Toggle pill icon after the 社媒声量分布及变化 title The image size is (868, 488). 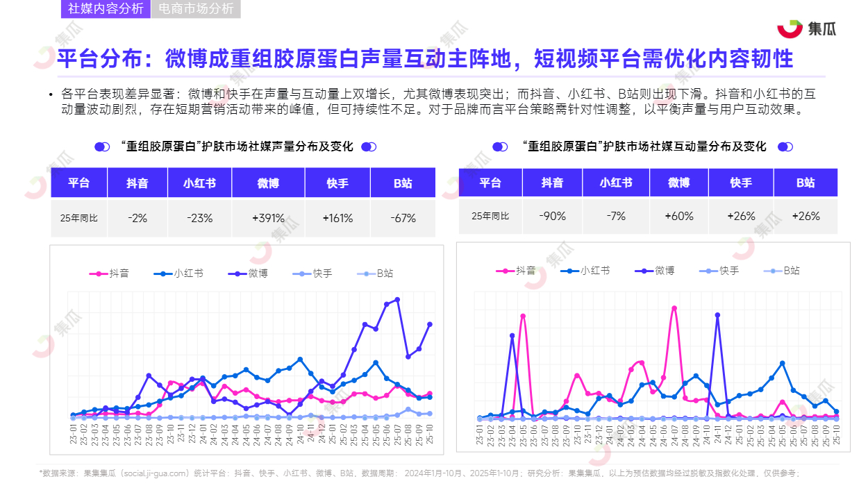369,146
